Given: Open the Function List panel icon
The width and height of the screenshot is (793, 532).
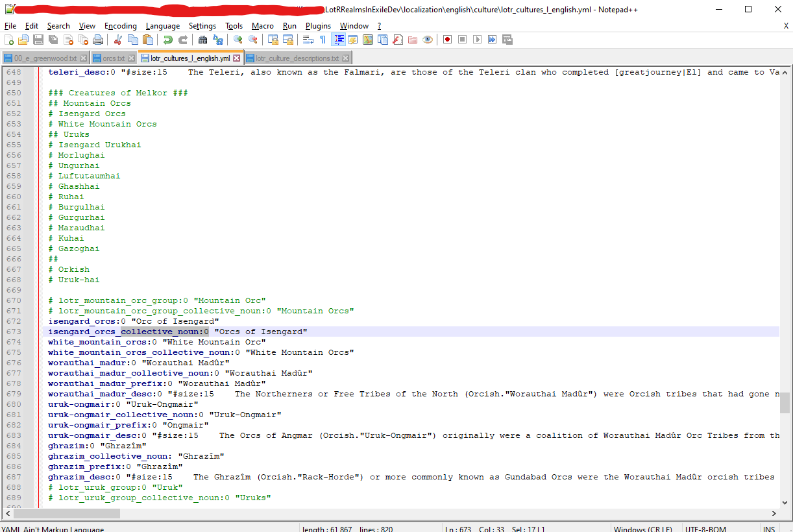Looking at the screenshot, I should pos(397,40).
